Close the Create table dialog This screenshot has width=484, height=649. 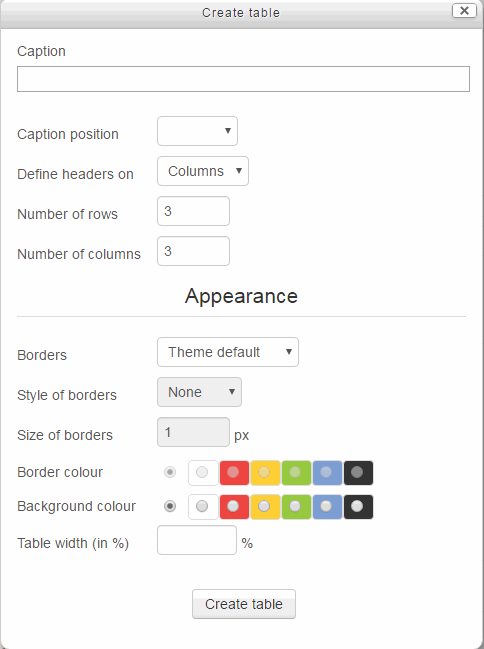pyautogui.click(x=464, y=10)
